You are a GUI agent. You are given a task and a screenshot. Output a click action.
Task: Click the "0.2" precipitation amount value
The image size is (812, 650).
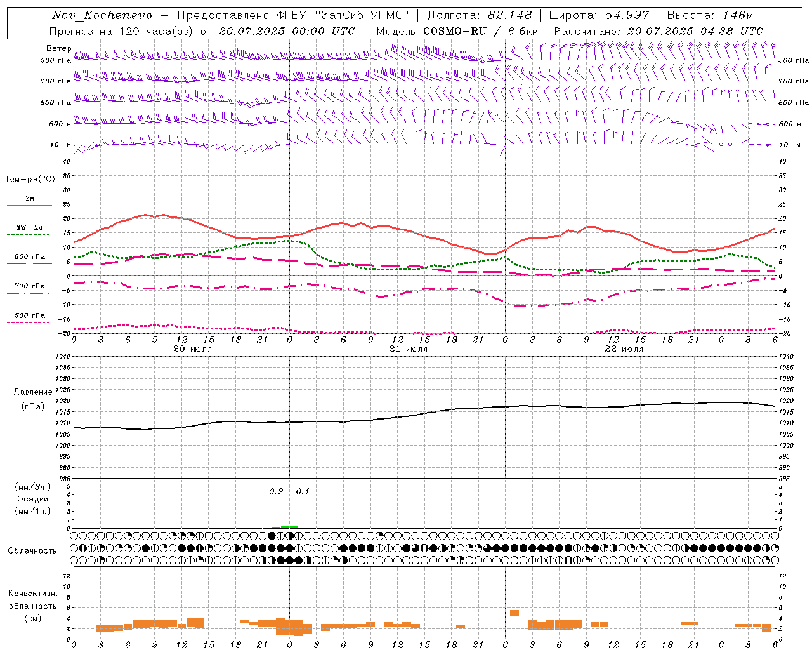276,492
